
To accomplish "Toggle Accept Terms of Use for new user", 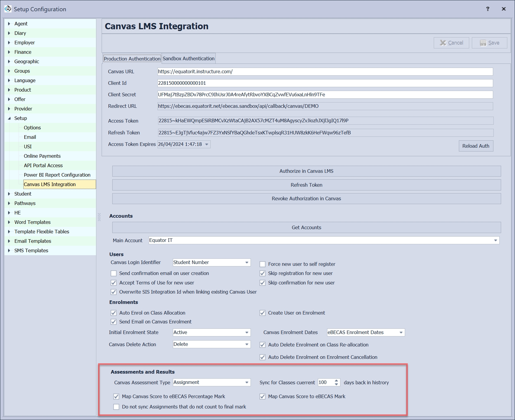I will pos(113,283).
